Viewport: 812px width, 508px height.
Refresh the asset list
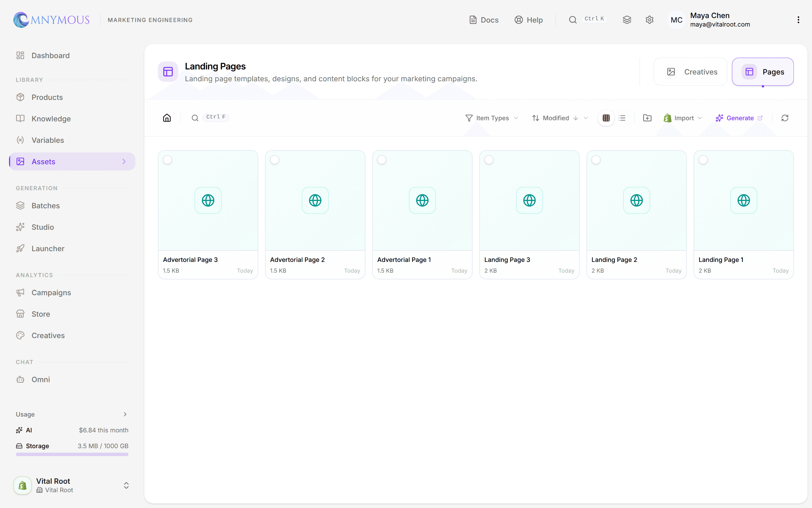[785, 118]
